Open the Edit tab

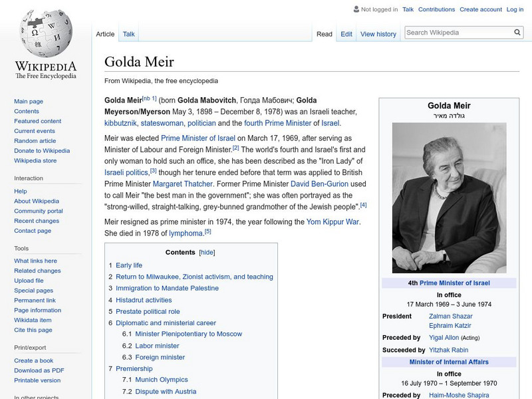(346, 33)
